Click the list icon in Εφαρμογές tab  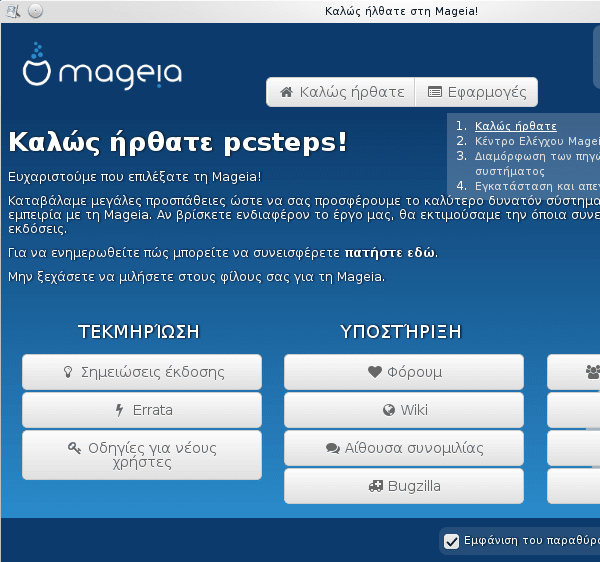(x=435, y=92)
